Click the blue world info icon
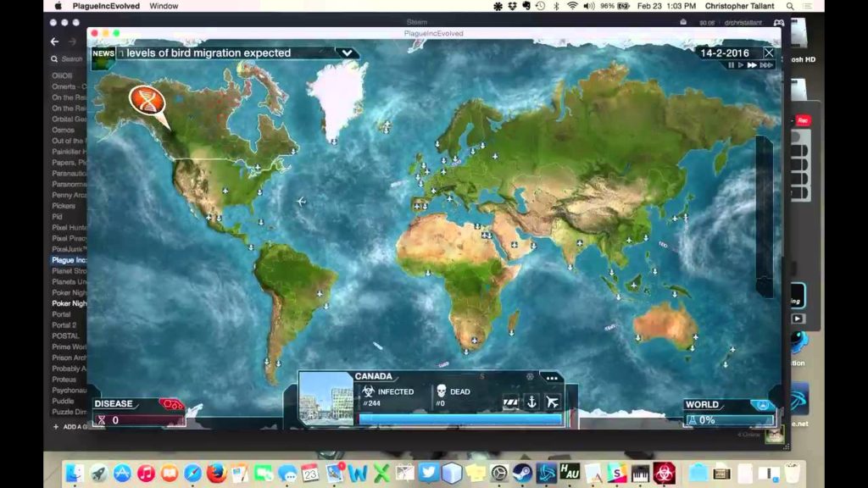 coord(762,405)
